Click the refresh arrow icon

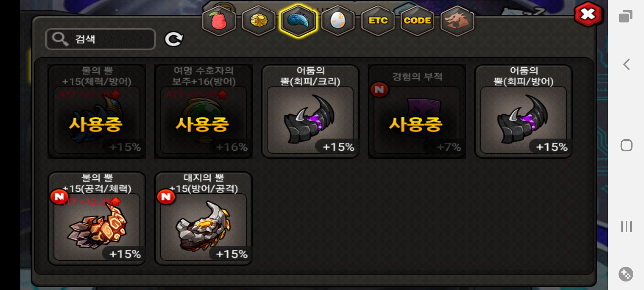(174, 39)
